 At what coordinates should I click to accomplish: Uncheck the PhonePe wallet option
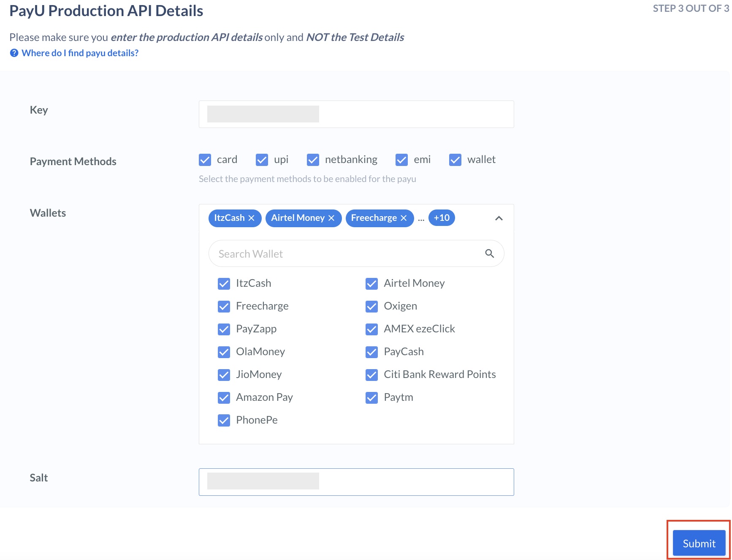click(224, 420)
